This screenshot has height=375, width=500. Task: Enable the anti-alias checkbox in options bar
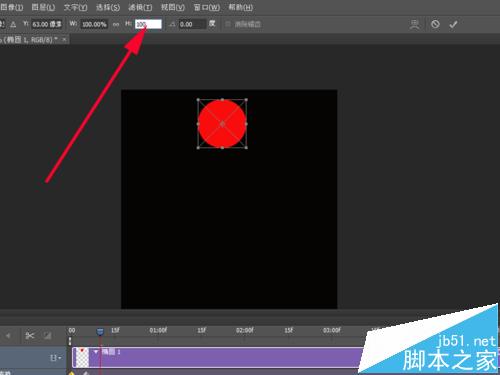click(228, 24)
